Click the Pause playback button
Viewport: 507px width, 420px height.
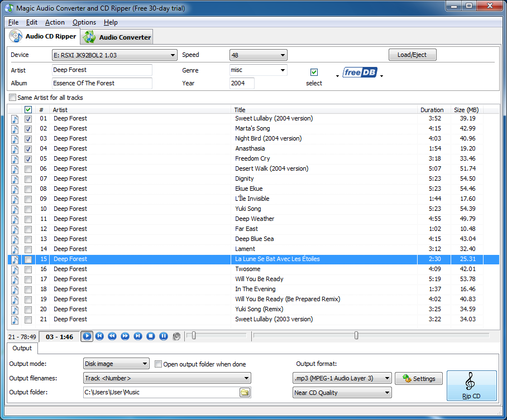tap(164, 336)
